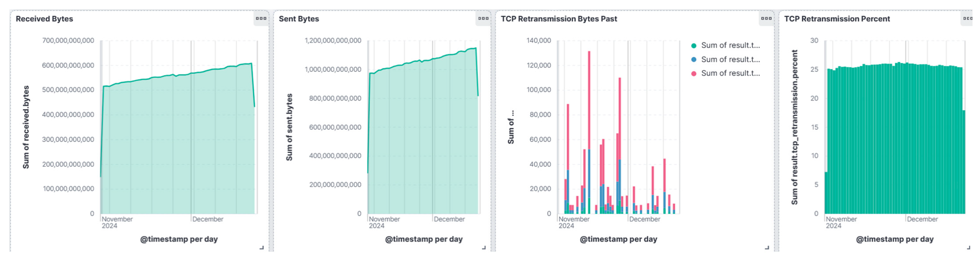Click the Sent Bytes panel title
Viewport: 980px width, 261px height.
(x=299, y=19)
